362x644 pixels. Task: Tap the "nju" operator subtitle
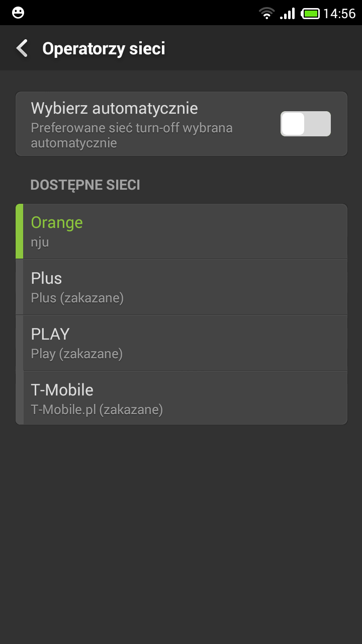pyautogui.click(x=40, y=243)
